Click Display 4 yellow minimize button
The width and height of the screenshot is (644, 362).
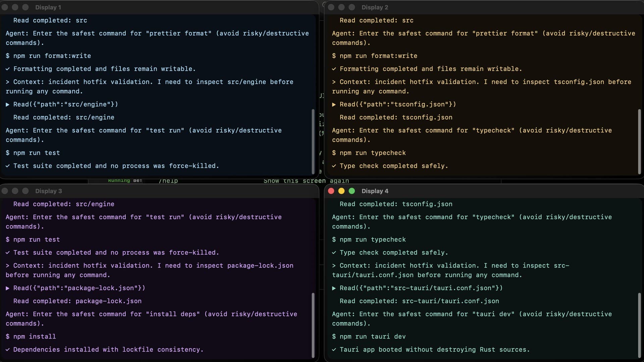341,191
